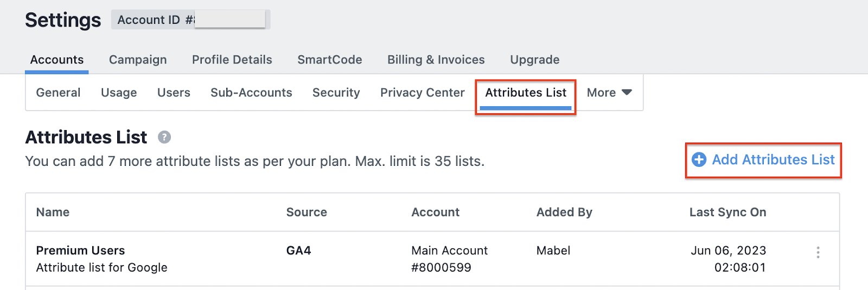Click the Account ID field

tap(191, 20)
